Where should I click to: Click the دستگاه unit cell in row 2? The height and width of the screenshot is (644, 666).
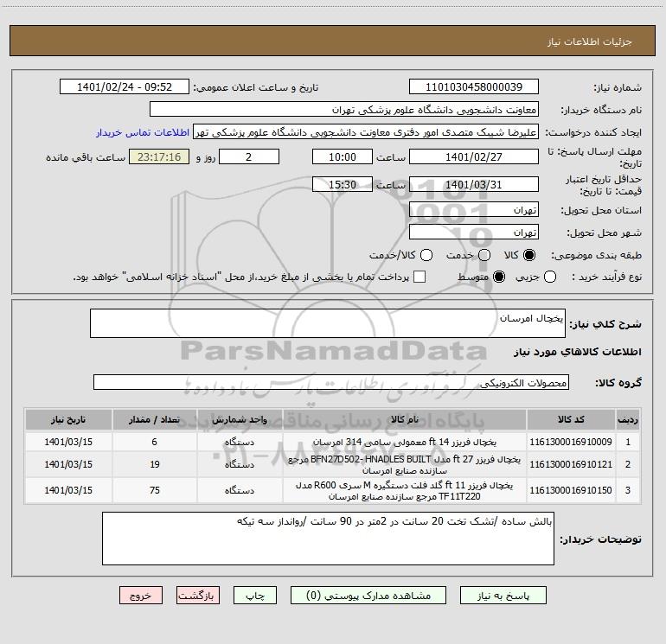(240, 464)
